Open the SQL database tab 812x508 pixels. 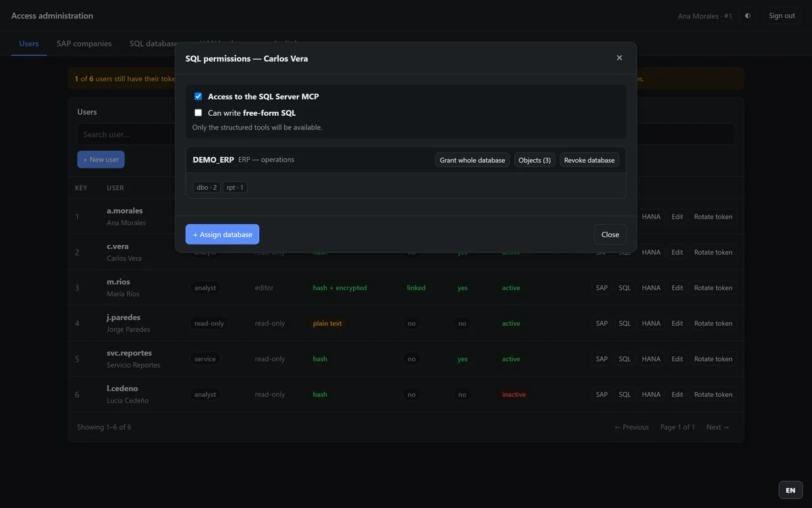click(153, 43)
